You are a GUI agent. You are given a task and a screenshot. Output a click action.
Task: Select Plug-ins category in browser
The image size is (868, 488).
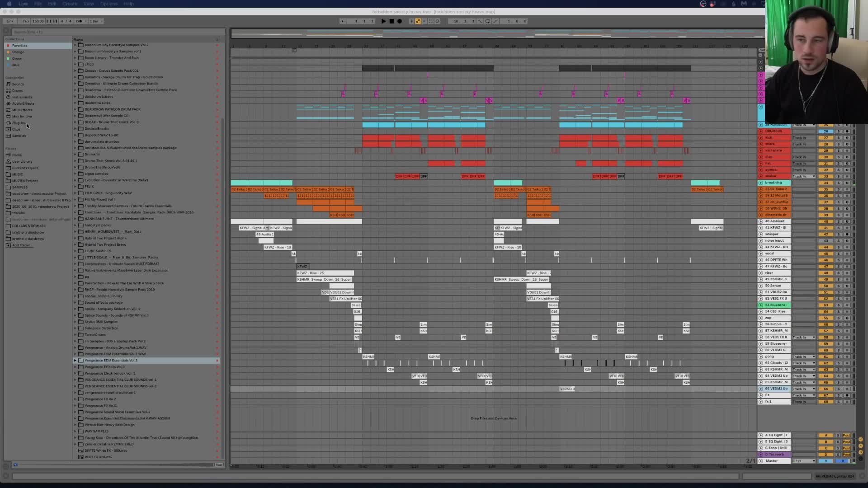(19, 123)
